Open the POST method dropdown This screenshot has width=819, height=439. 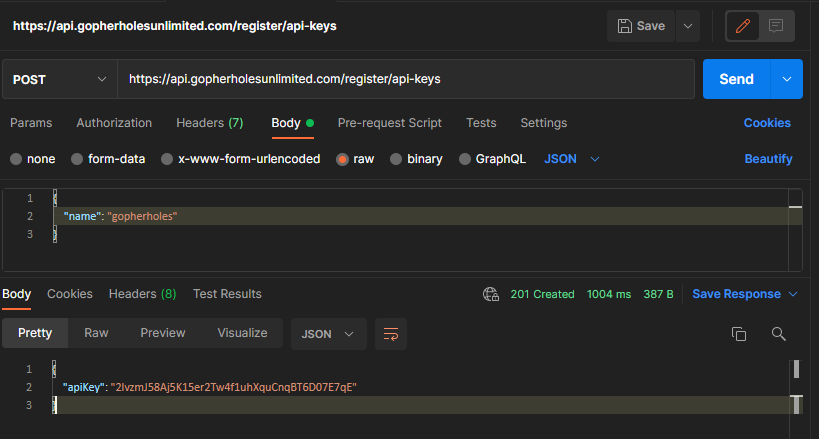coord(60,79)
